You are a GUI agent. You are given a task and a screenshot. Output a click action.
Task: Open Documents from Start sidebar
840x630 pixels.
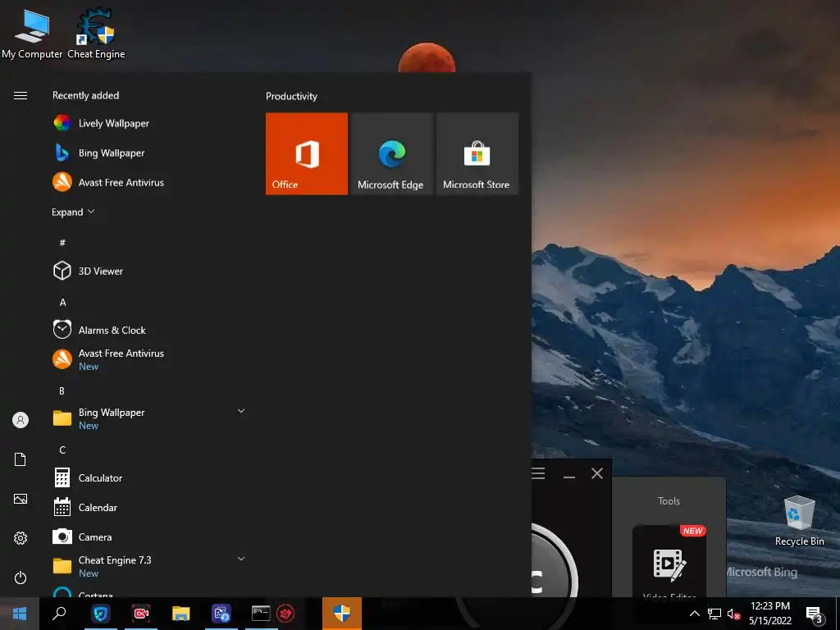(x=21, y=459)
